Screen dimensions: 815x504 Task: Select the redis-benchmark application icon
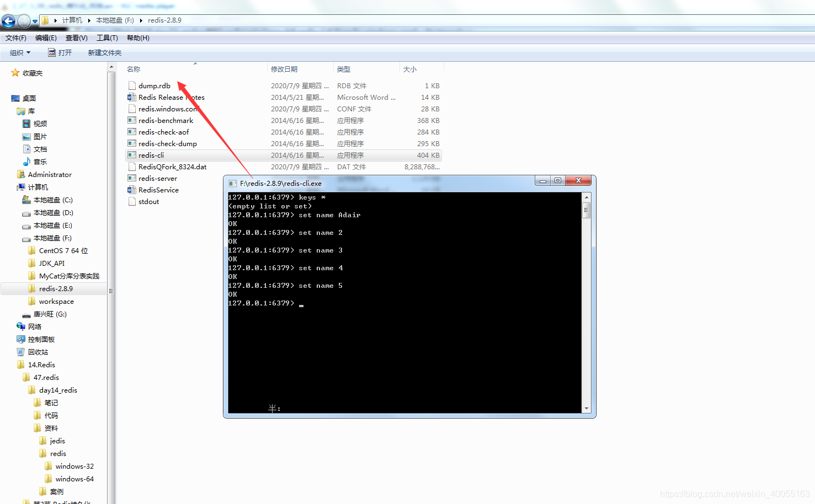[x=132, y=120]
